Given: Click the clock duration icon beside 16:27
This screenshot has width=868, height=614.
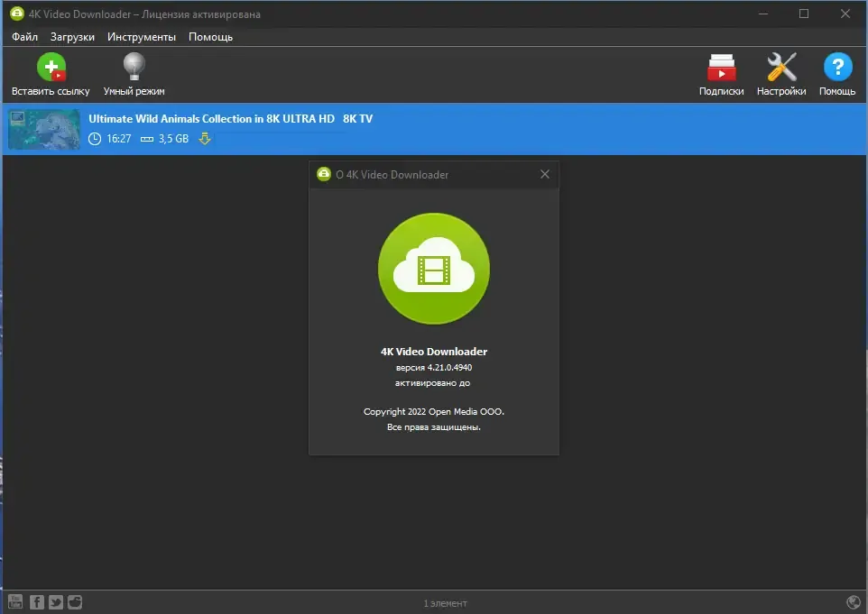Looking at the screenshot, I should coord(95,139).
